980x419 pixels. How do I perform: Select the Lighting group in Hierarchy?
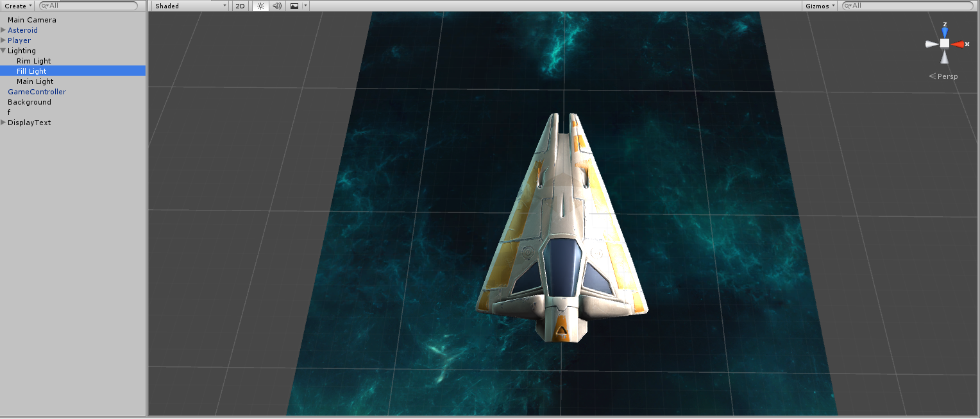22,51
